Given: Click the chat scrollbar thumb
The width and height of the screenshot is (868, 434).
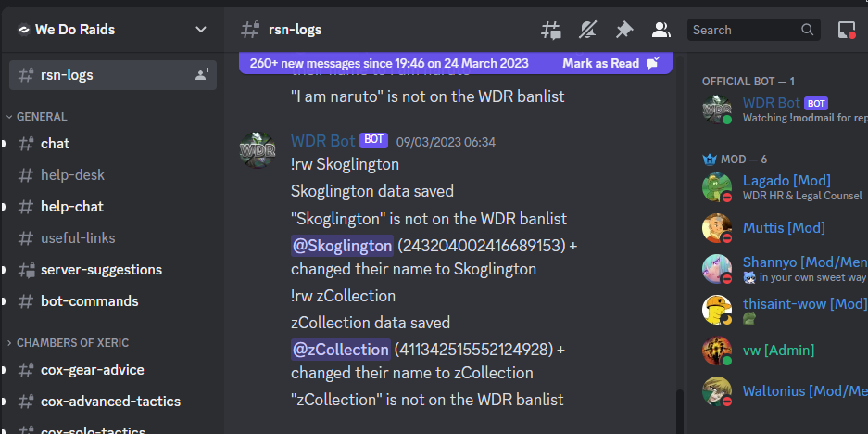Looking at the screenshot, I should 680,412.
